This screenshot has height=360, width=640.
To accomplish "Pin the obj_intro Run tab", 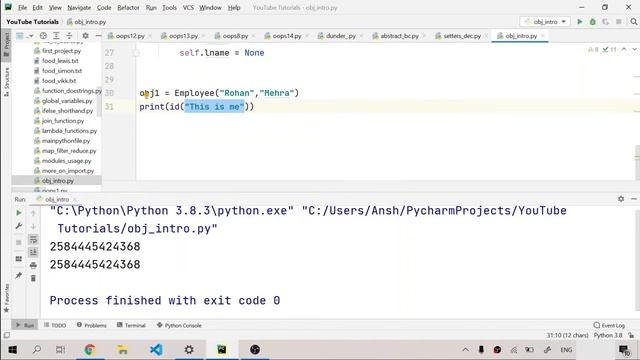I will tap(18, 276).
